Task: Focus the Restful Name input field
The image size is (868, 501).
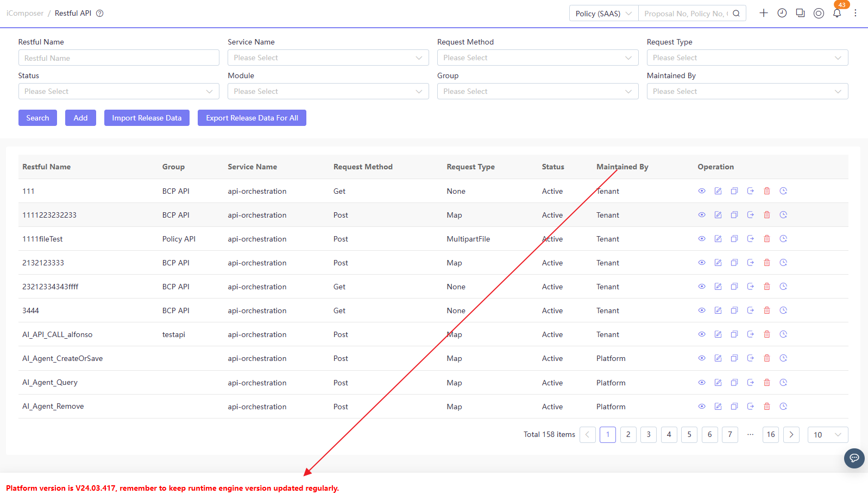Action: click(119, 58)
